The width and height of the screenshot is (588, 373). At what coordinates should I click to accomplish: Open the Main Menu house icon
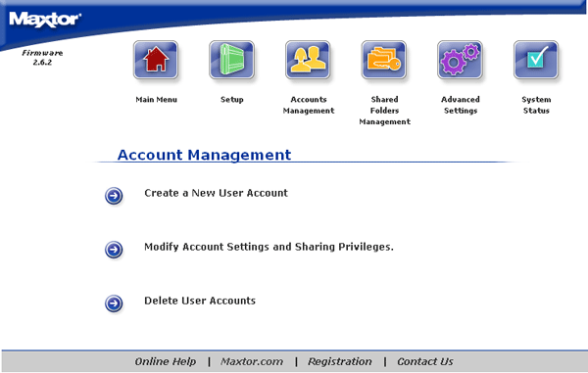[x=156, y=60]
